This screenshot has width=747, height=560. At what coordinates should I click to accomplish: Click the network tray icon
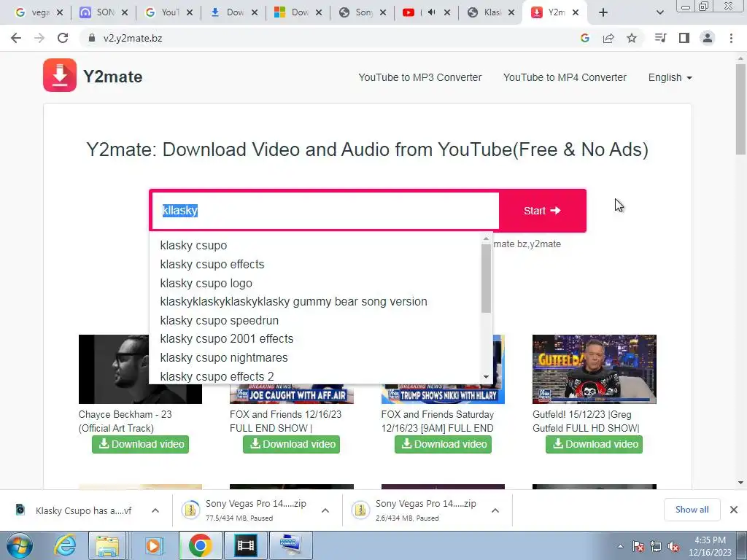(x=656, y=546)
